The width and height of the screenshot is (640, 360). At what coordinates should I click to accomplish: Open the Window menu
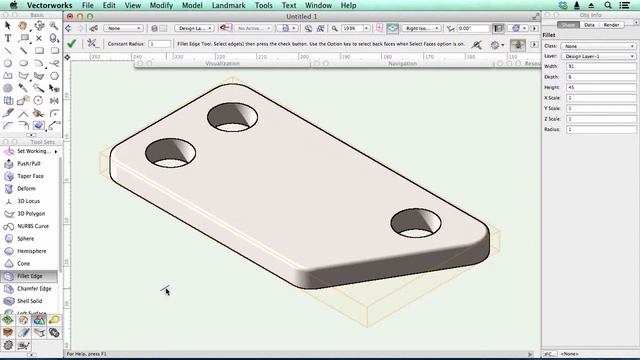pos(318,5)
